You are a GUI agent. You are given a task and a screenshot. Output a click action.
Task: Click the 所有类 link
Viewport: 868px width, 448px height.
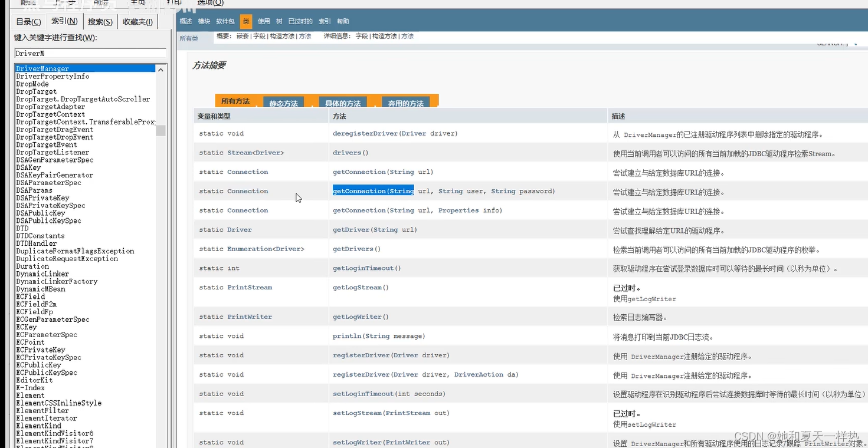coord(189,39)
